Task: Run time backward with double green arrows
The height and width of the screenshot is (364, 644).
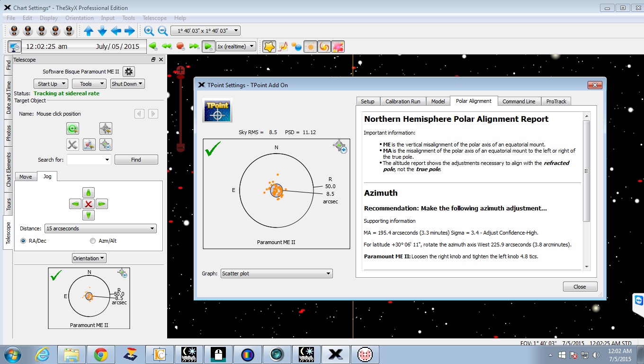Action: pos(167,46)
